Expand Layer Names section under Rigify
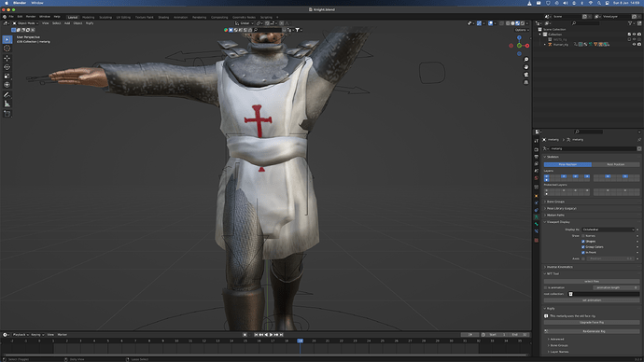This screenshot has height=362, width=644. [559, 352]
